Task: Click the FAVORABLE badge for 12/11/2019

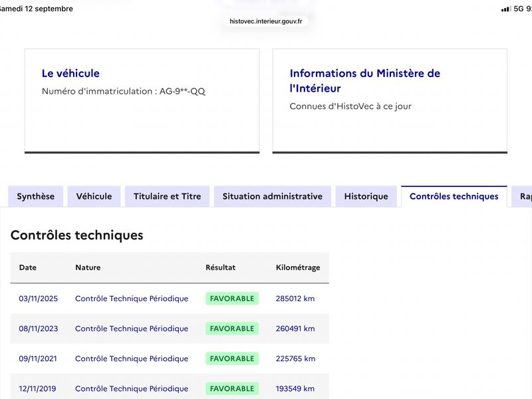Action: (x=232, y=388)
